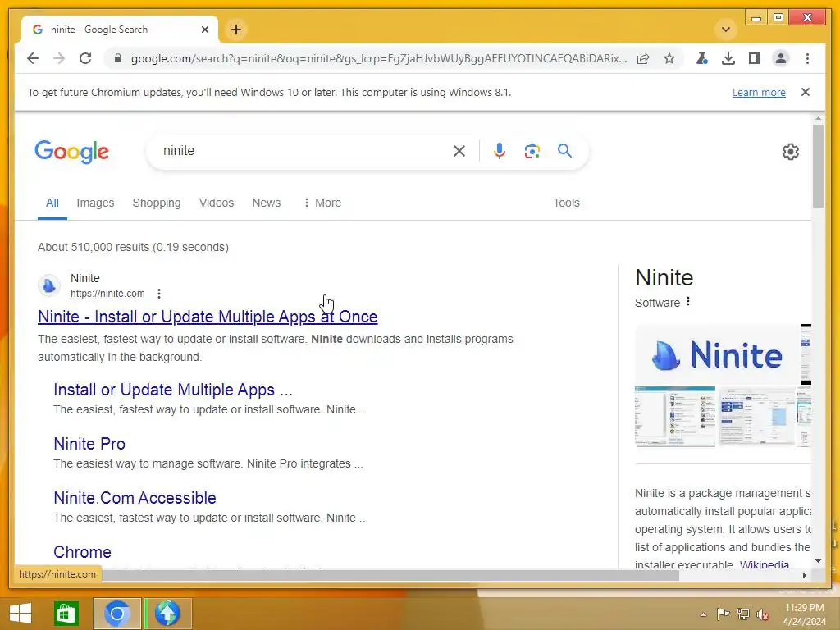Open first Ninite screenshot thumbnail
840x630 pixels.
[x=675, y=416]
